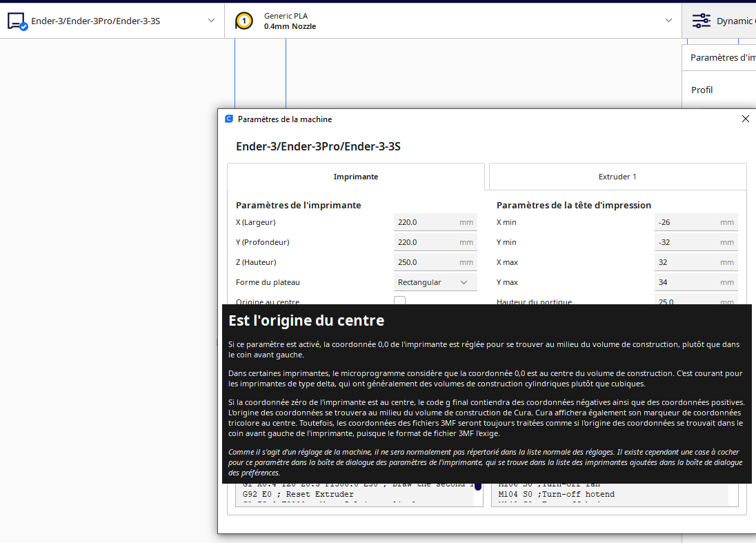Open the Generic PLA 0.4mm Nozzle selector
Screen dimensions: 756x543
pos(453,21)
